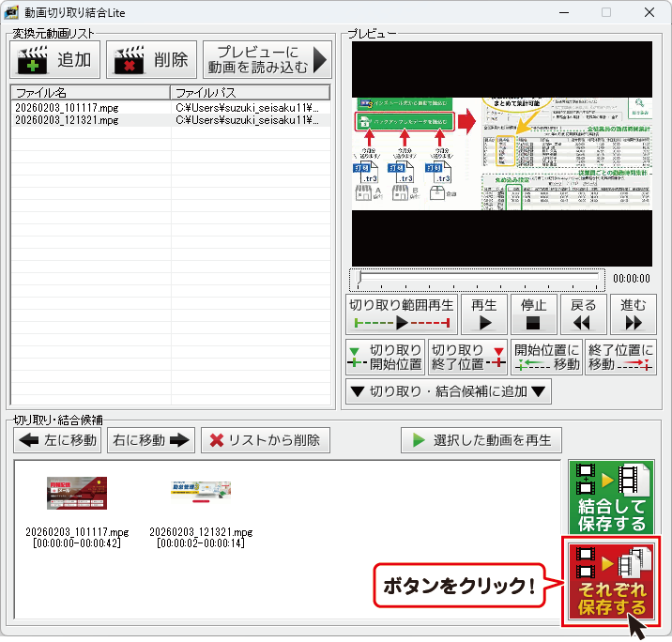Play the trim range with 切り取り範囲再生

pos(402,314)
